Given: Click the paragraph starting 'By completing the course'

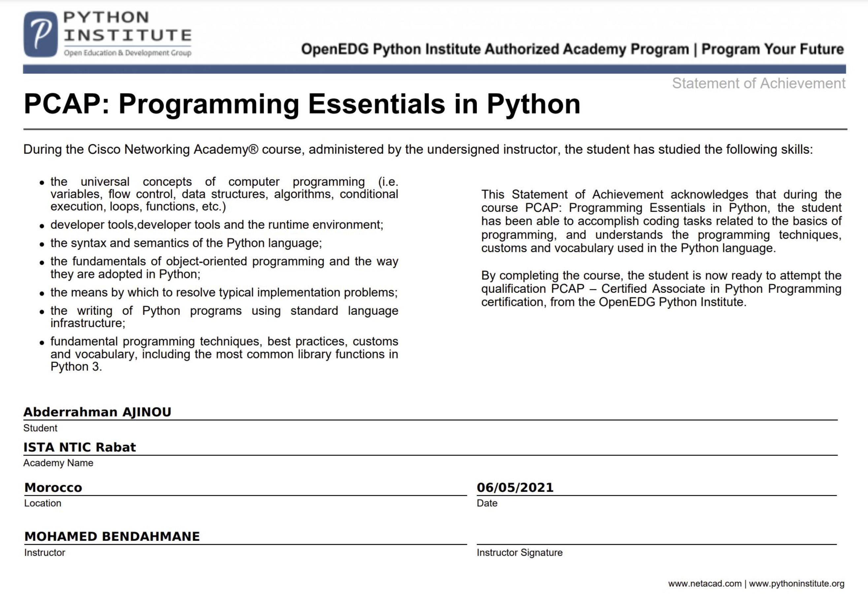Looking at the screenshot, I should (661, 289).
